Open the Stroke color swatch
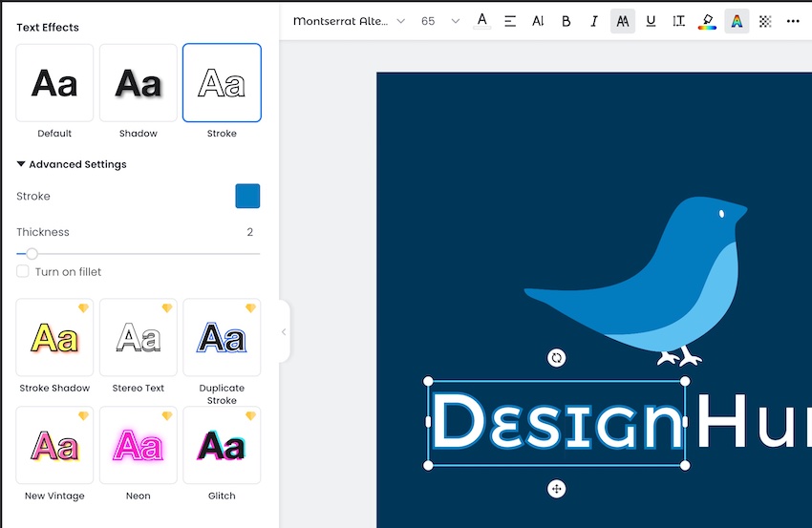 (247, 196)
